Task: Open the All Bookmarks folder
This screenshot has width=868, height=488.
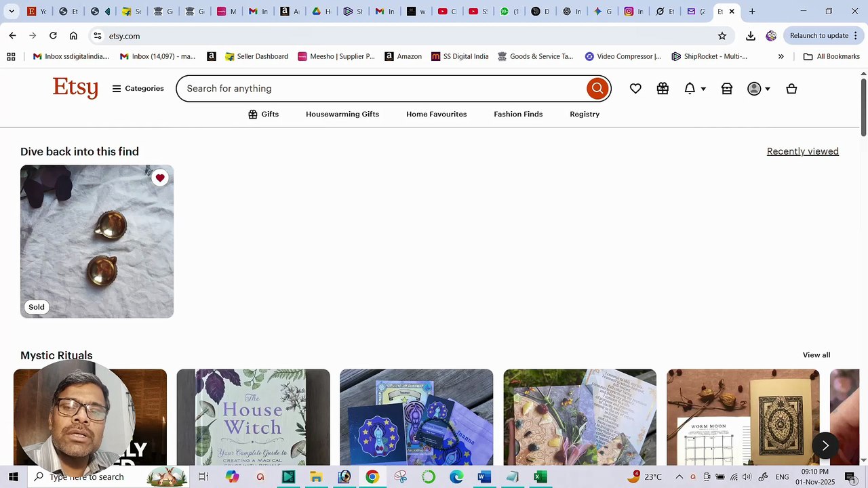Action: [831, 56]
